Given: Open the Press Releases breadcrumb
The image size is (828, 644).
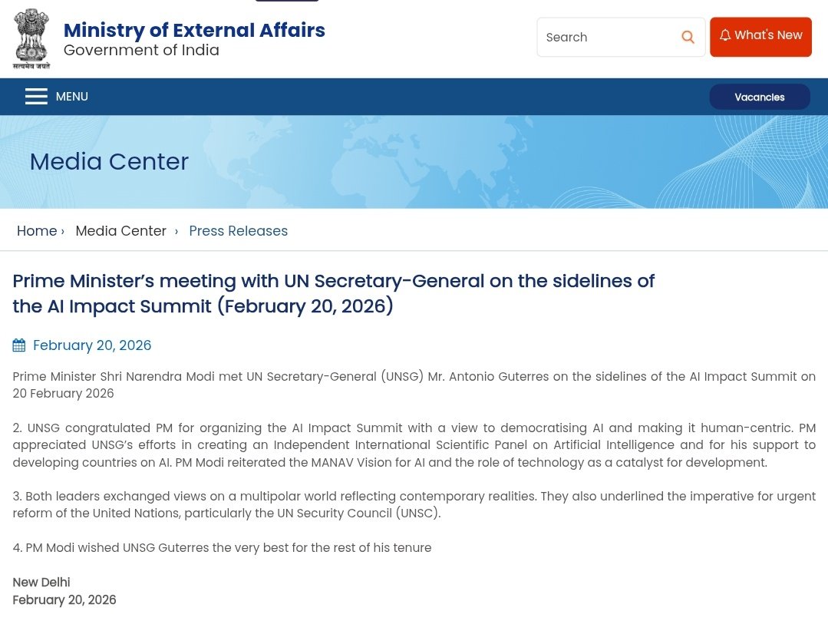Looking at the screenshot, I should 238,231.
